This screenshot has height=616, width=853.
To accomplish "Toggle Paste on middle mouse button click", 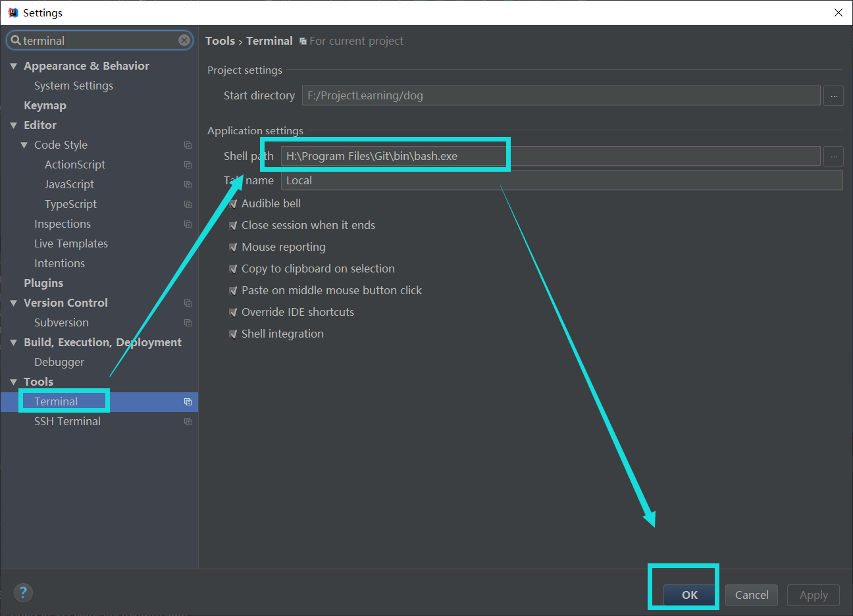I will (x=232, y=290).
